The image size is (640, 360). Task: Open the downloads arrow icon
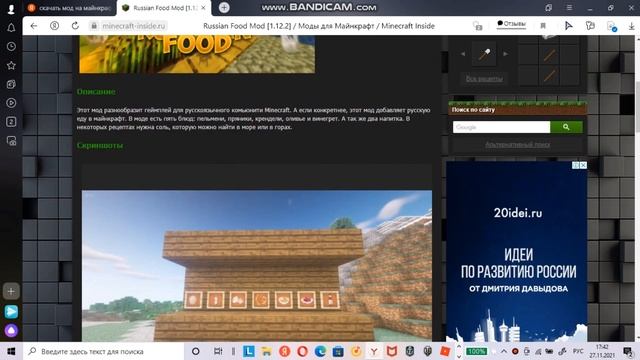tap(631, 26)
